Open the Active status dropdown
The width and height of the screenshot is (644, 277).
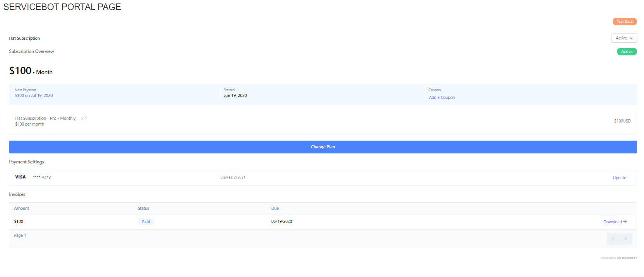(624, 38)
